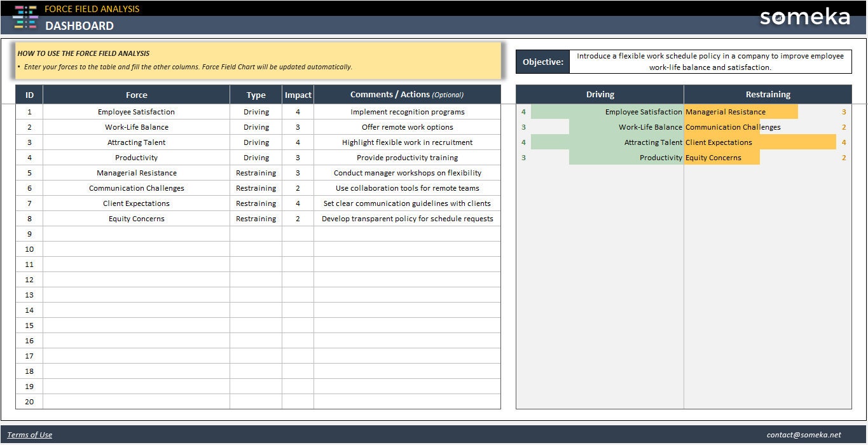This screenshot has width=868, height=445.
Task: Select the Comments cell saying Offer remote work options
Action: point(407,127)
